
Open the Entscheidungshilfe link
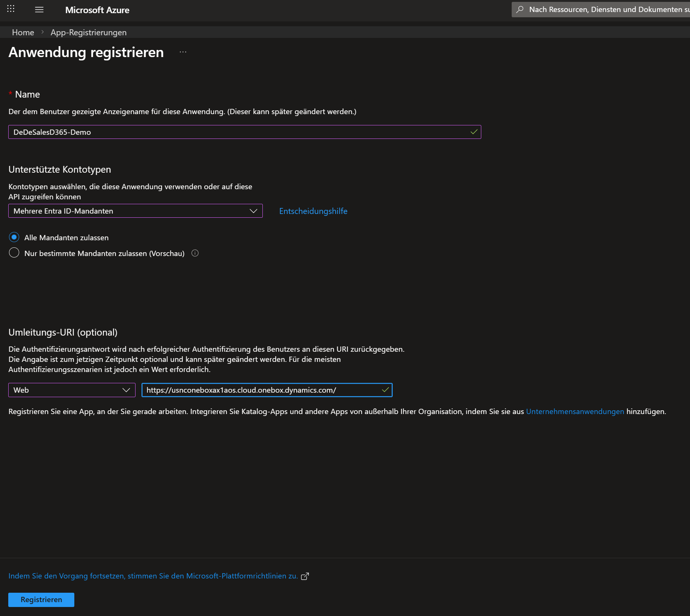(313, 211)
